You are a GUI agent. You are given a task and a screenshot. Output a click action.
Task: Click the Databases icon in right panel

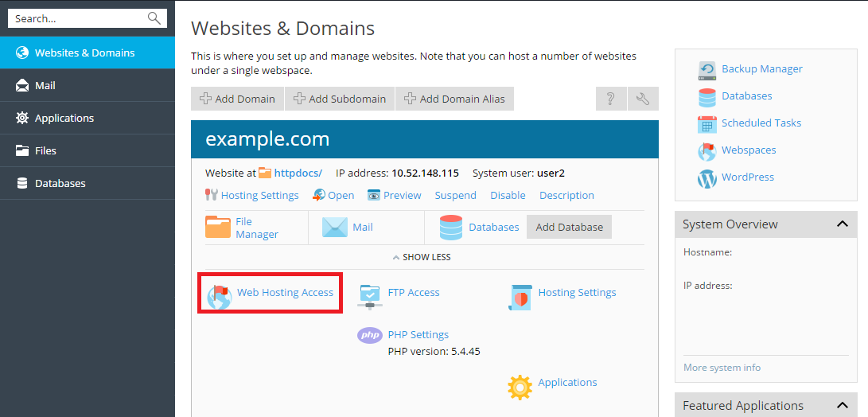(707, 97)
